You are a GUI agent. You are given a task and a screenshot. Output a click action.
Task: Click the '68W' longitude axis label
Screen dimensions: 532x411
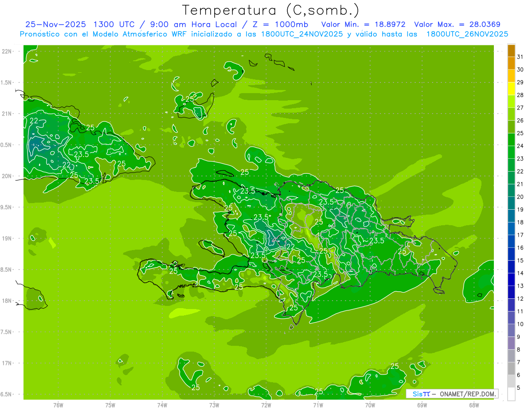point(474,405)
